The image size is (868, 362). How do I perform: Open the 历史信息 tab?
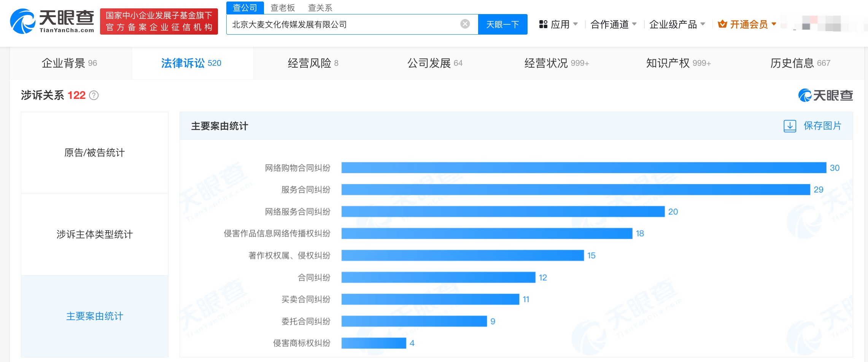pyautogui.click(x=801, y=63)
